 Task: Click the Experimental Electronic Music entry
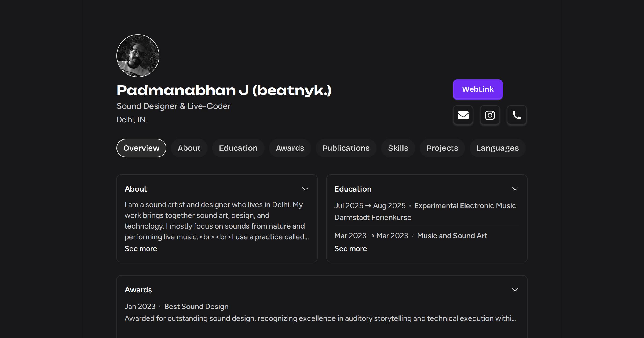pos(465,206)
